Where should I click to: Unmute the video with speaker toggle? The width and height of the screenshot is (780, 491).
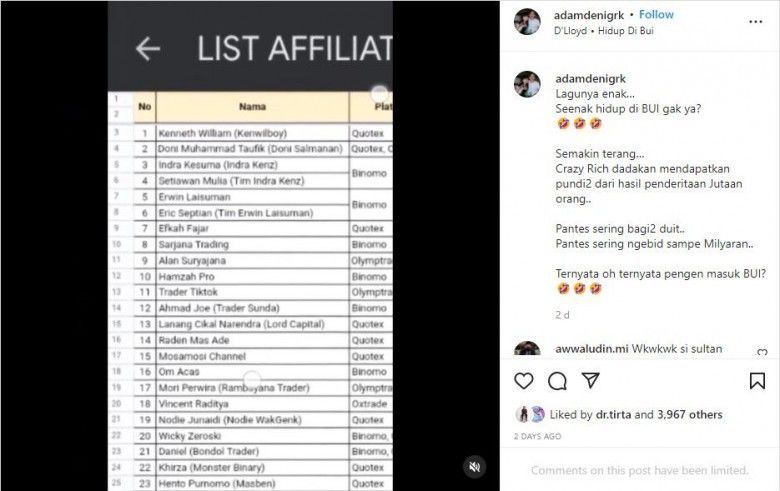point(476,467)
